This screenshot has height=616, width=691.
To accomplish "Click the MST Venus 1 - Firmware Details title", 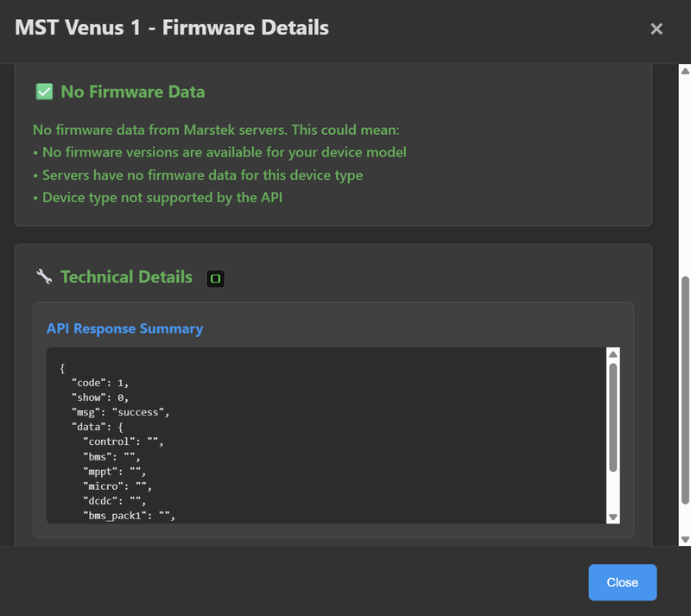I will pos(172,28).
